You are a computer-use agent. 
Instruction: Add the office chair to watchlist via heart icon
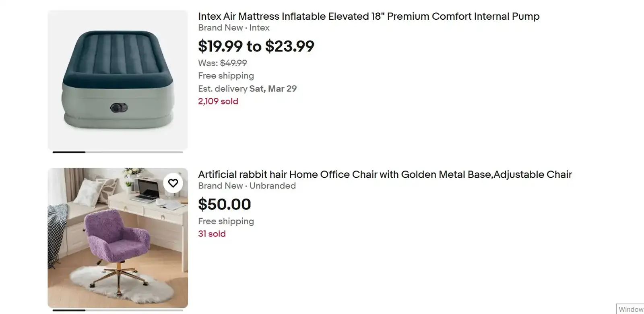173,183
